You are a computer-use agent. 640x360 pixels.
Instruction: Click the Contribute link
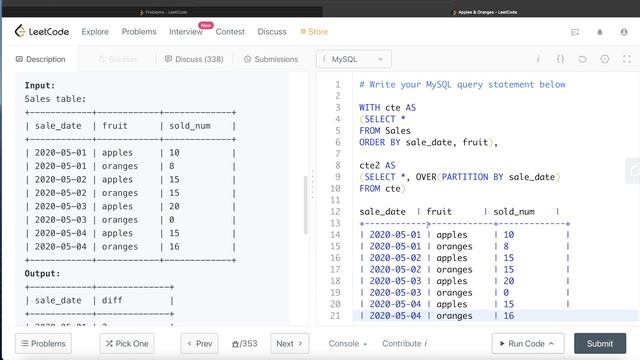pyautogui.click(x=404, y=344)
